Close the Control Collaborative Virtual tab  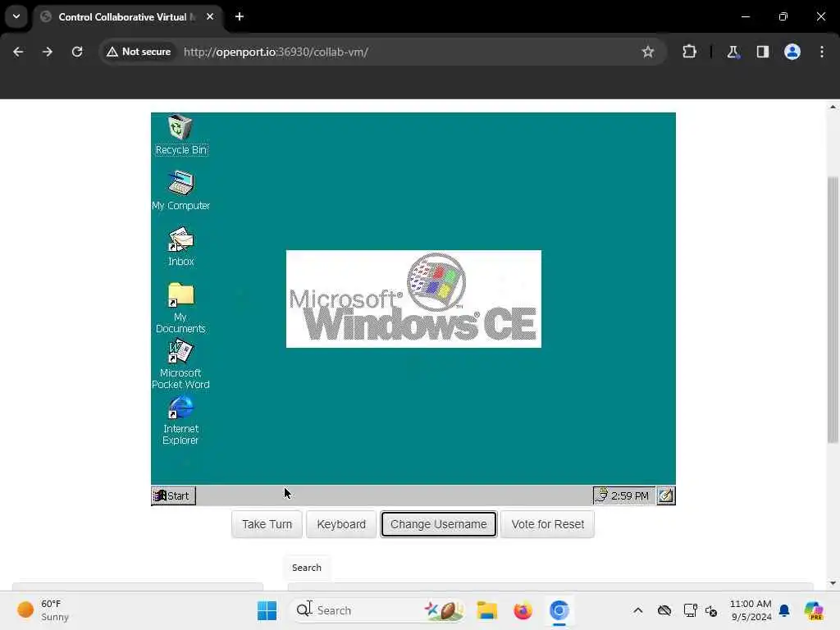click(210, 16)
